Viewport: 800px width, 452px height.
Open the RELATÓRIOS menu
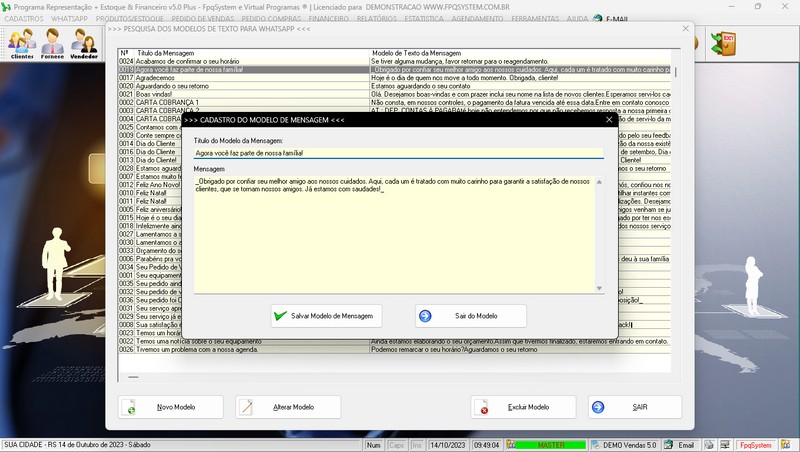coord(377,18)
